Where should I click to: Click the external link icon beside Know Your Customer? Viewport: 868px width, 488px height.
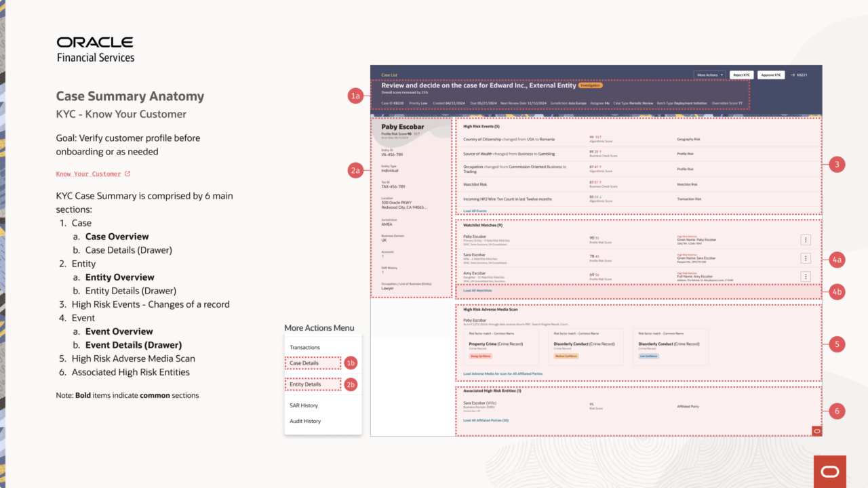pos(127,174)
